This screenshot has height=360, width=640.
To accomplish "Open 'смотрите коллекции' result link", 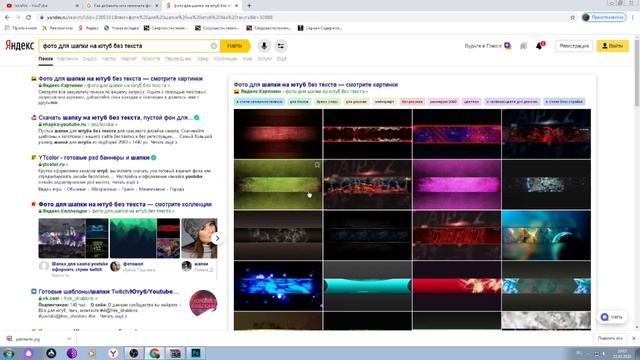I will click(125, 204).
